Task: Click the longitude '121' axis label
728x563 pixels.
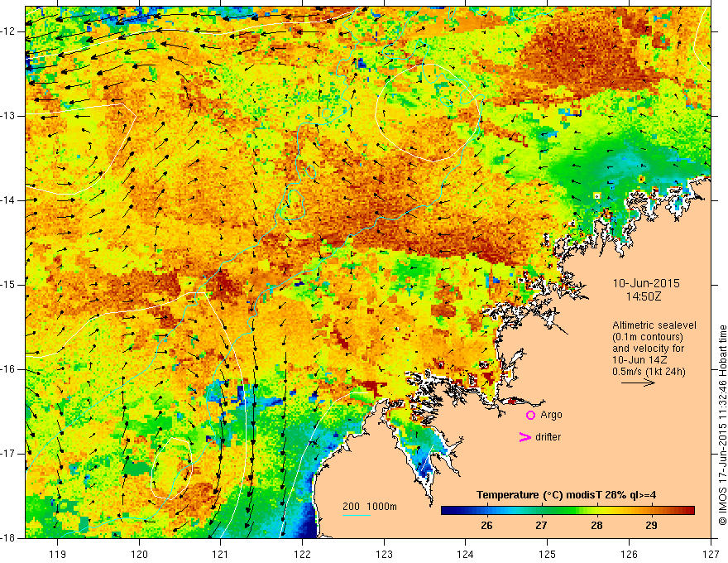Action: click(221, 554)
